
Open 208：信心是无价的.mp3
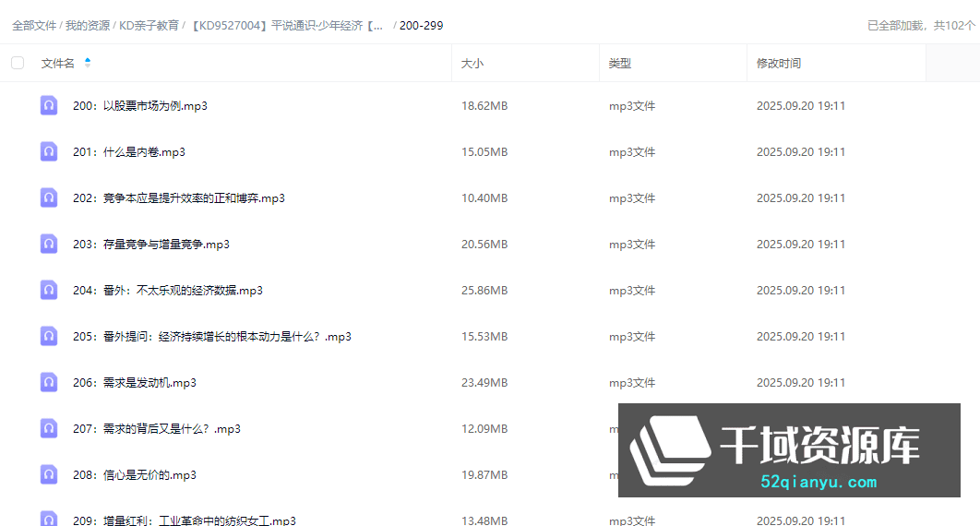click(x=135, y=475)
